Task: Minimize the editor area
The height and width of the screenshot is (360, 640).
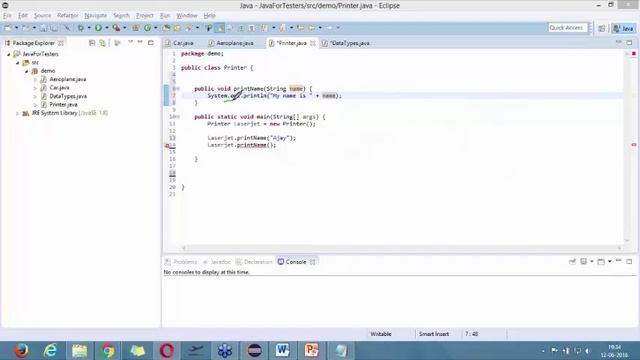Action: [x=618, y=42]
